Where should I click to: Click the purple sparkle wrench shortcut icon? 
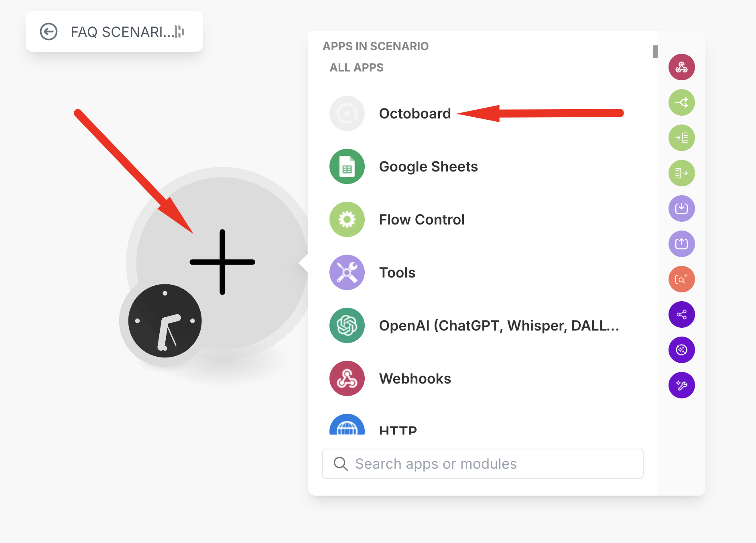pos(681,385)
